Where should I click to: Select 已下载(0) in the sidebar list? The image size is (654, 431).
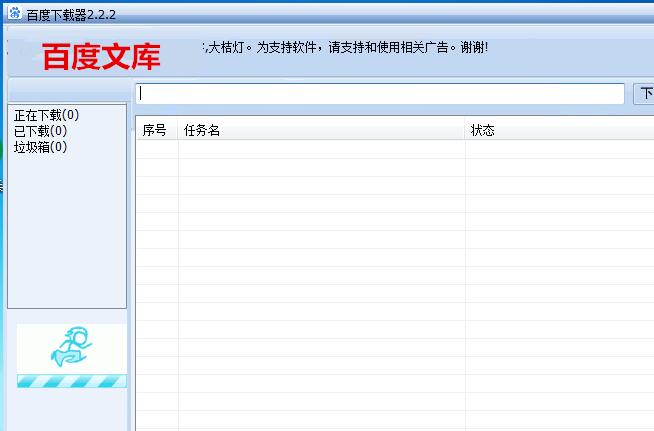[x=40, y=131]
